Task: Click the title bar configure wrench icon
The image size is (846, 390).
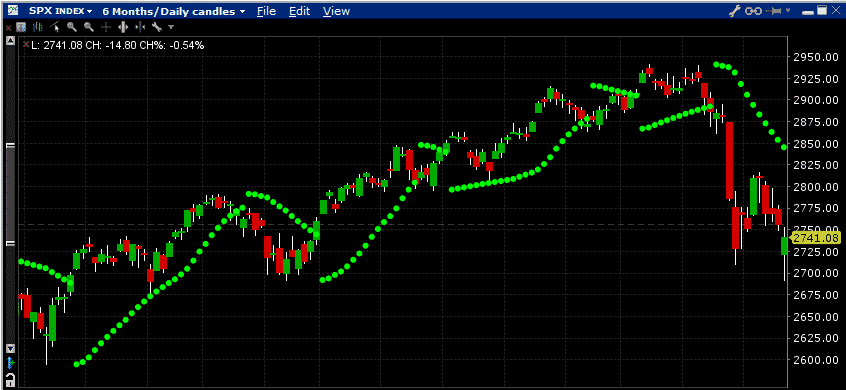Action: point(734,10)
